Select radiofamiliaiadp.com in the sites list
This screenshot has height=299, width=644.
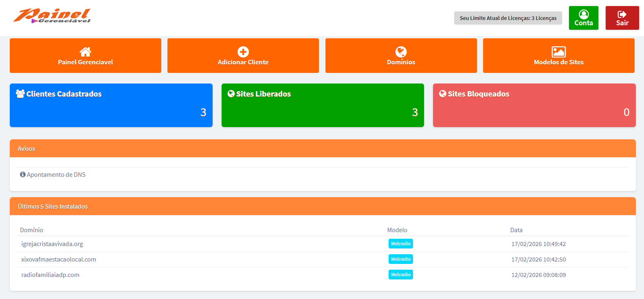(51, 275)
